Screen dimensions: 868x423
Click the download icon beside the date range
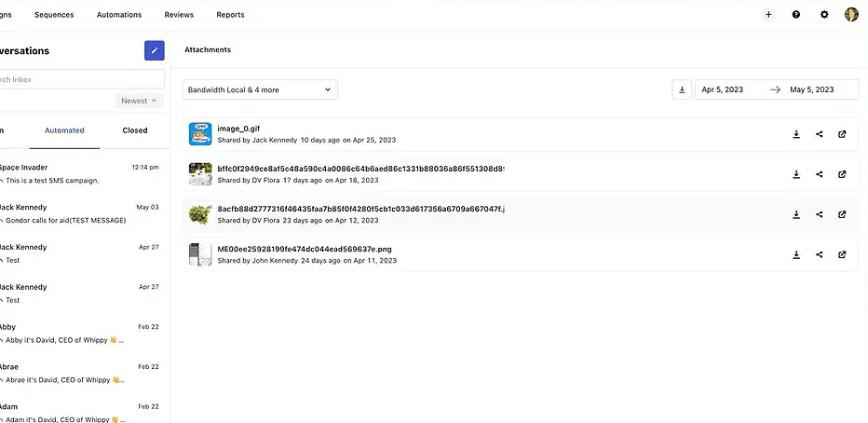682,89
